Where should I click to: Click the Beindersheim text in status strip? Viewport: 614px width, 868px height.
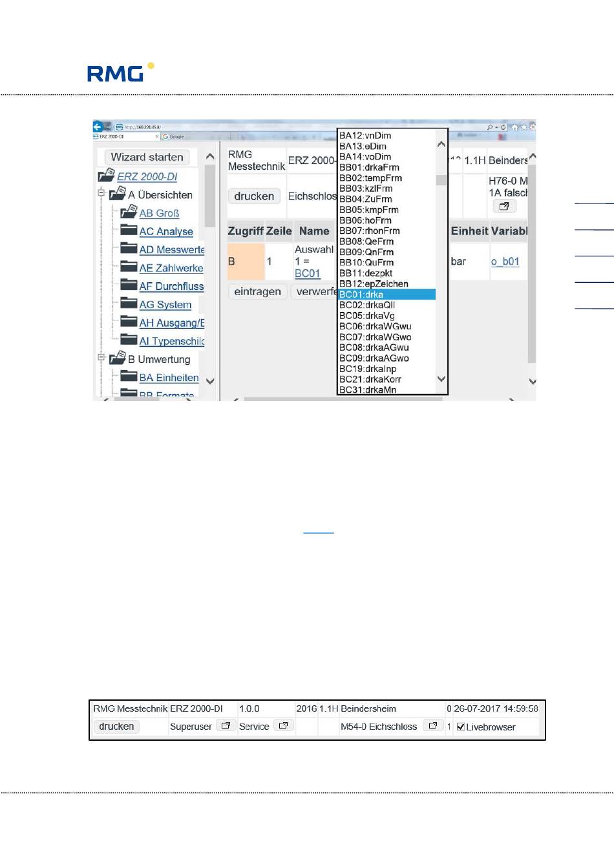368,708
